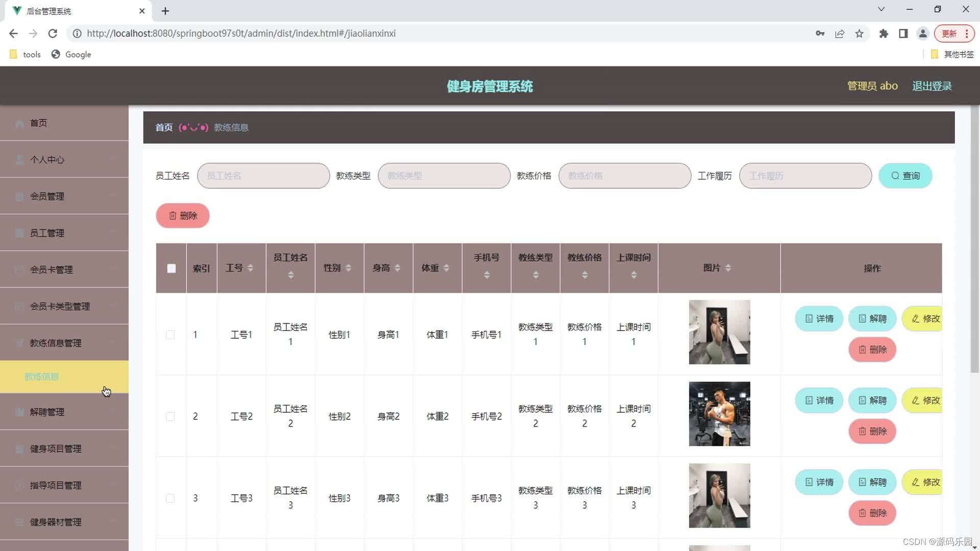The image size is (980, 551).
Task: Toggle the select-all checkbox in the table header
Action: [171, 268]
